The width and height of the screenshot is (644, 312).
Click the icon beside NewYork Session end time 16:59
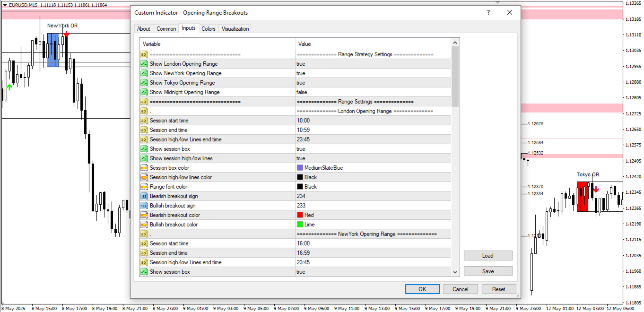[x=144, y=253]
